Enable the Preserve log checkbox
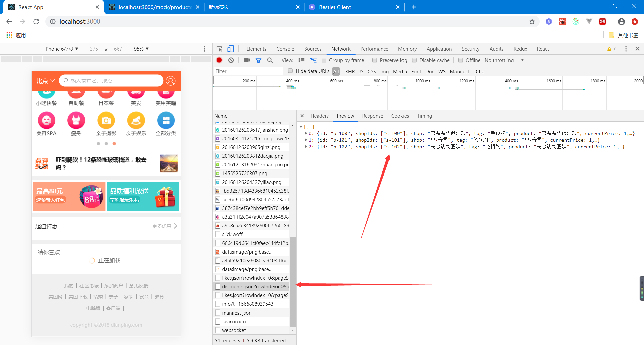The height and width of the screenshot is (345, 644). (x=375, y=60)
